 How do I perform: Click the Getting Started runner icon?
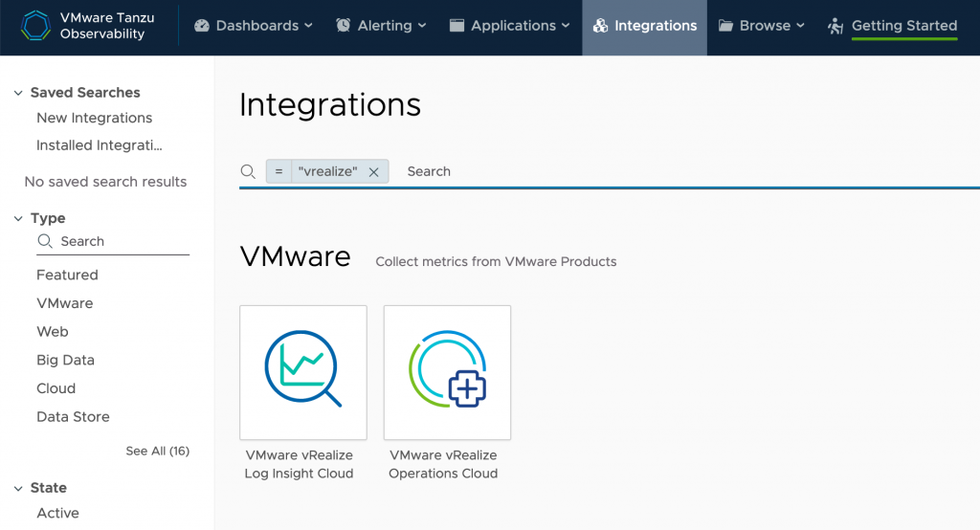[835, 26]
